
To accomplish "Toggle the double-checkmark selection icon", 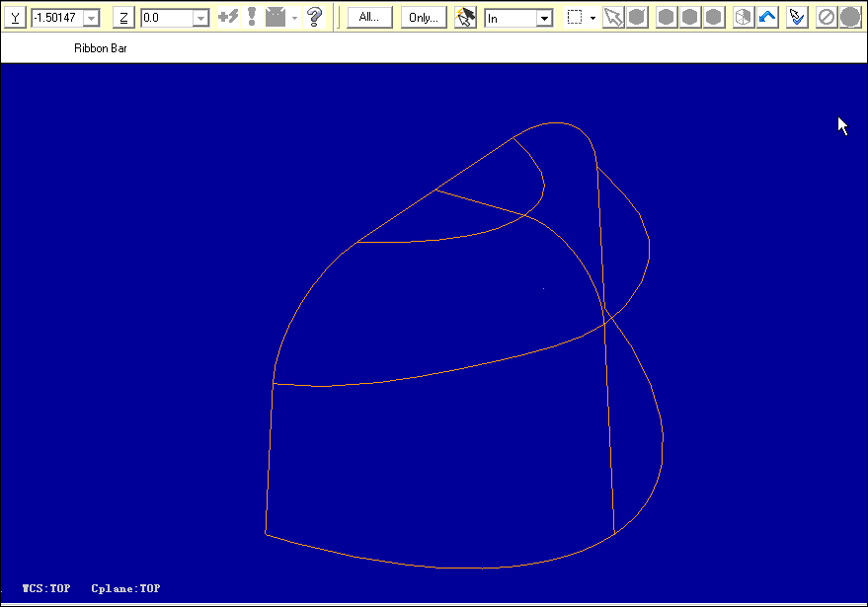I will (x=796, y=16).
